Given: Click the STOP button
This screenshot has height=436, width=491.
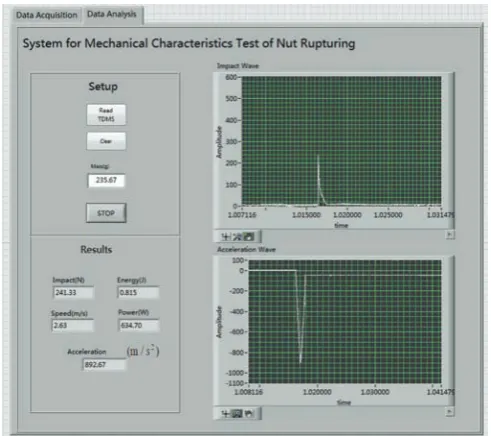Looking at the screenshot, I should coord(106,213).
